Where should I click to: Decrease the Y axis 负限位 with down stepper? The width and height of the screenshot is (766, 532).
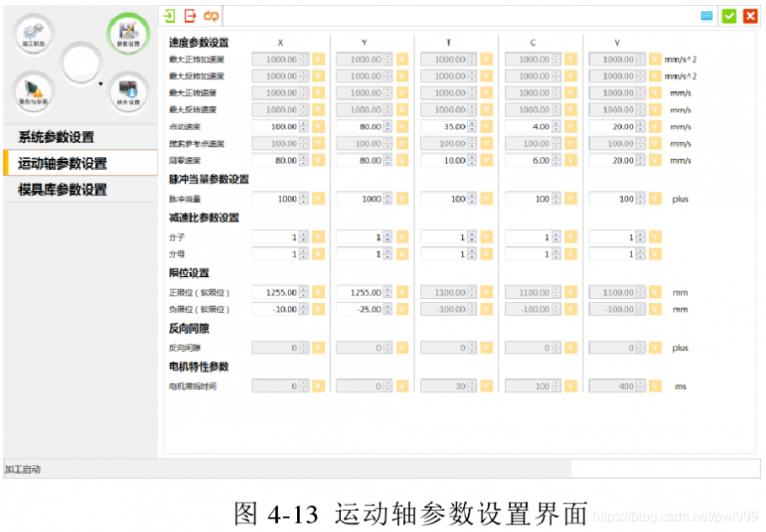(x=386, y=312)
